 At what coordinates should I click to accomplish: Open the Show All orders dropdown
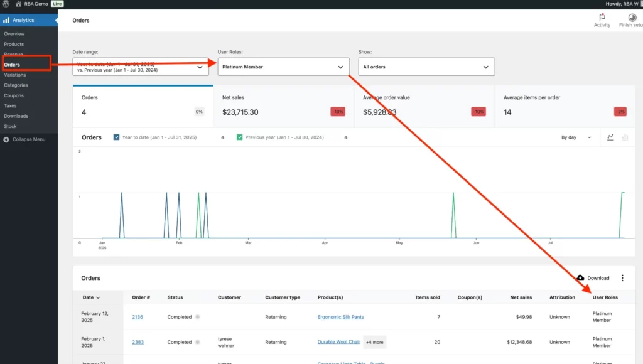pyautogui.click(x=426, y=67)
